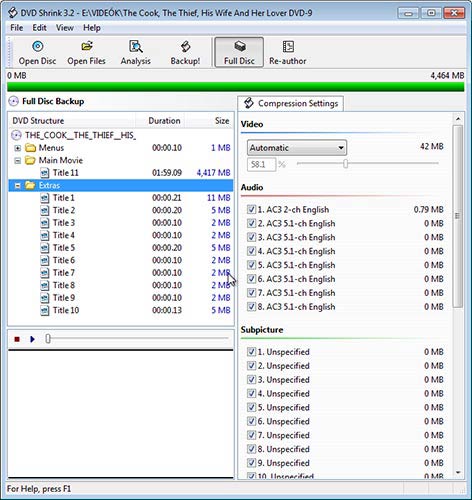Play preview with the blue play button
472x500 pixels.
coord(32,339)
